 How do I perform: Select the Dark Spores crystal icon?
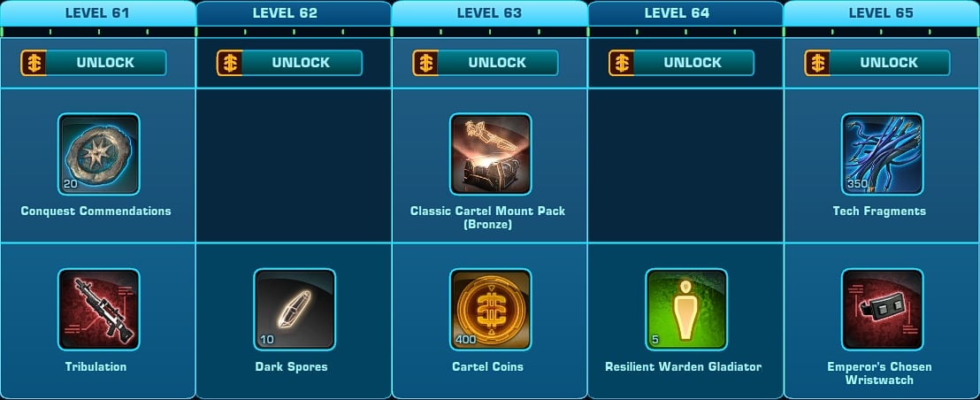pyautogui.click(x=295, y=310)
